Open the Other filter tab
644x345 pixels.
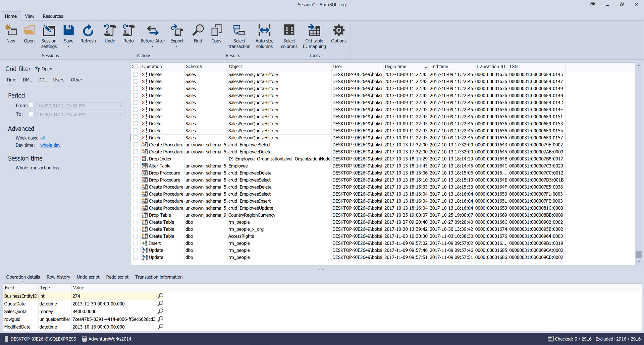coord(76,80)
